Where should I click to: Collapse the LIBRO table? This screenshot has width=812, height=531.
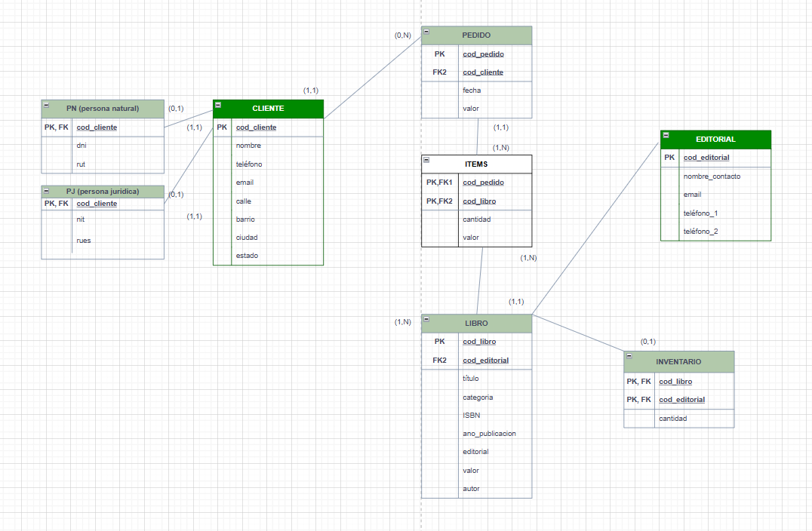(x=426, y=319)
